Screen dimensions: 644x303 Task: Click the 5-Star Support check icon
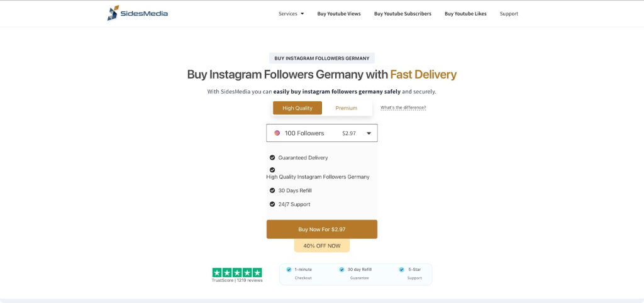click(401, 269)
